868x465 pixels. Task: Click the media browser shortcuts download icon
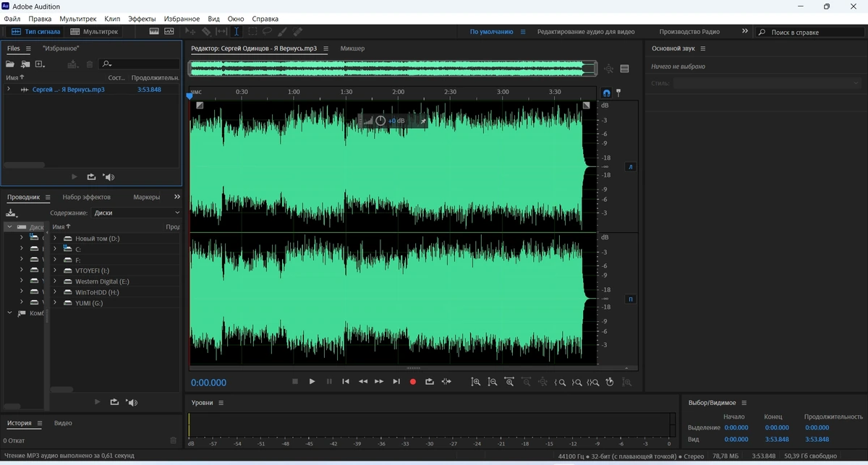[11, 213]
